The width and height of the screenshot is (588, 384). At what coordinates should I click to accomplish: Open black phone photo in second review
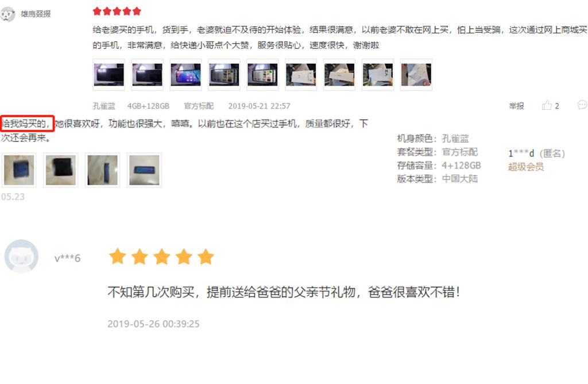coord(61,170)
